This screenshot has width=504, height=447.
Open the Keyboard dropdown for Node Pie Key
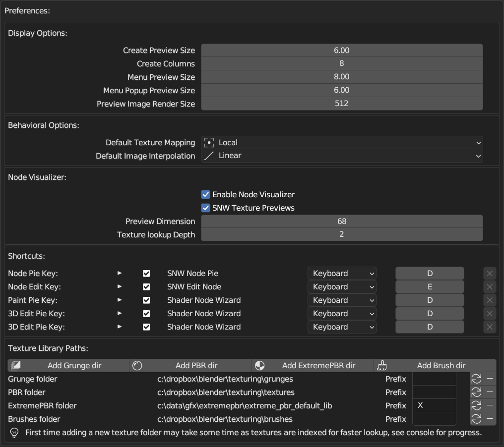pos(342,273)
